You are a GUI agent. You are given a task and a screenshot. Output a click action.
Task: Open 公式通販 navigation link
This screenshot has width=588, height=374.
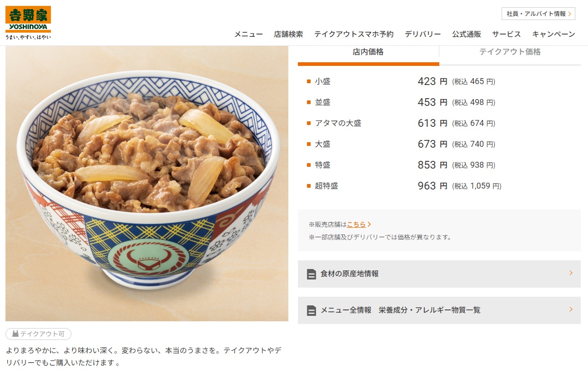(467, 34)
